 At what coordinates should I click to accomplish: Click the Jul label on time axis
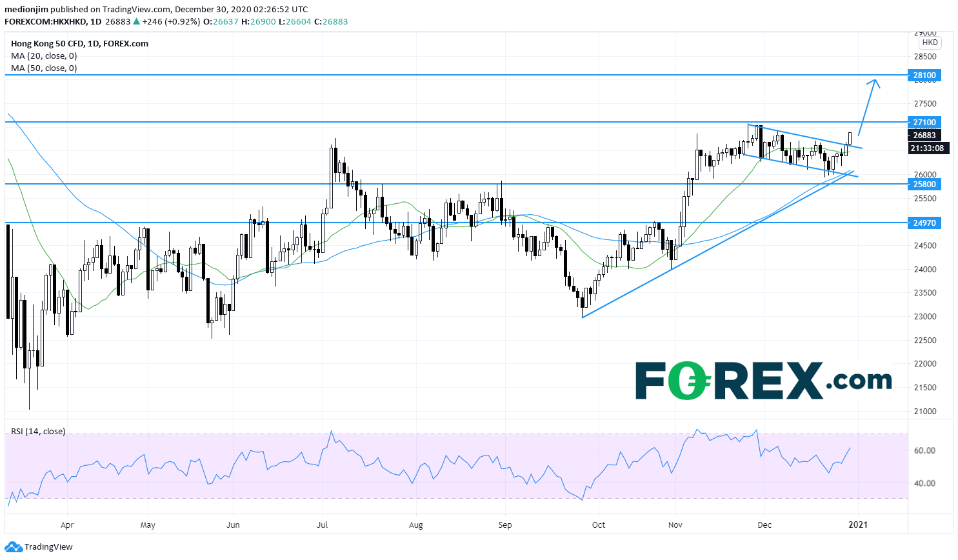tap(322, 525)
